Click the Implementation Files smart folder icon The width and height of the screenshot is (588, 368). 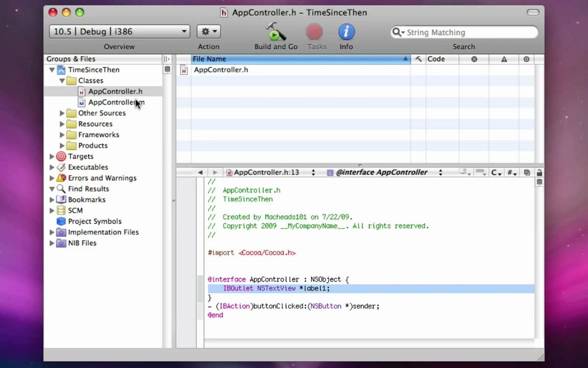point(61,233)
